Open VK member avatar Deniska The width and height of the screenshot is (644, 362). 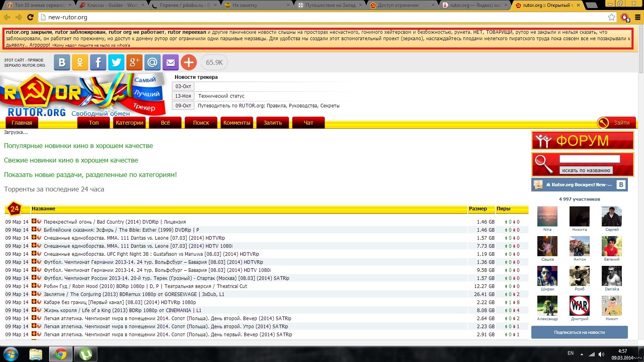click(x=612, y=276)
